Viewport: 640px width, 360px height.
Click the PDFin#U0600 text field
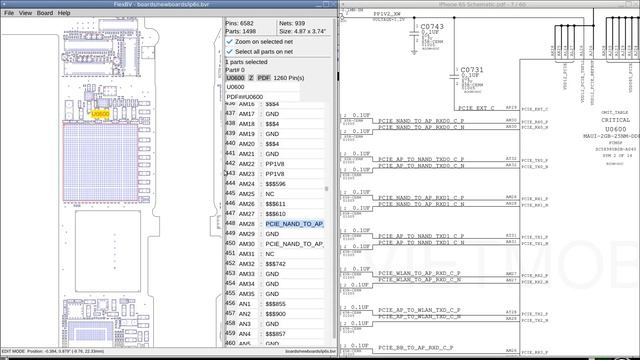click(x=262, y=97)
